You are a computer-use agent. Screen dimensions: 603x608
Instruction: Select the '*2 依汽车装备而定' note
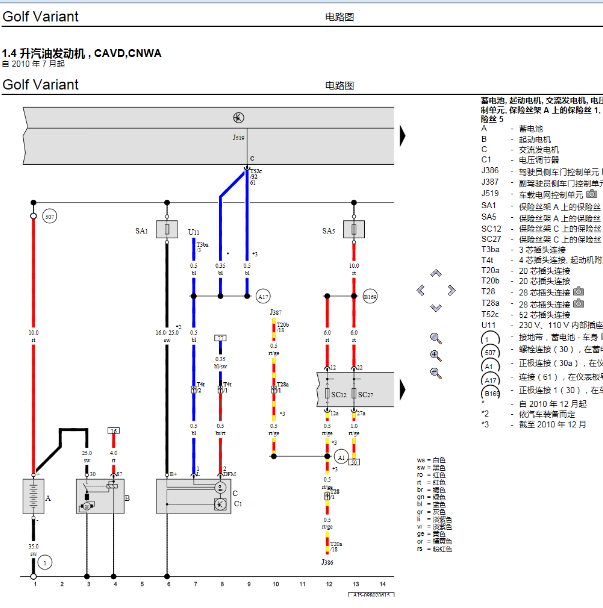pyautogui.click(x=528, y=414)
